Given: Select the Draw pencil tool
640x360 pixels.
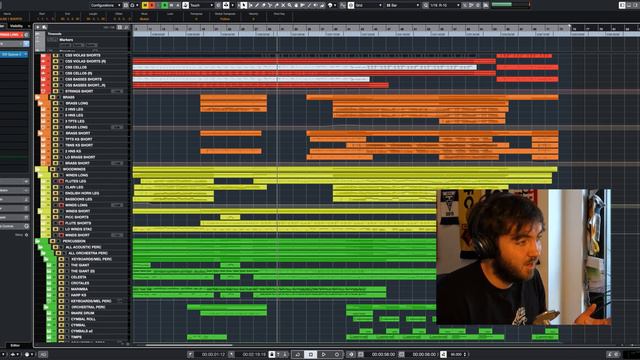Looking at the screenshot, I should pos(257,5).
